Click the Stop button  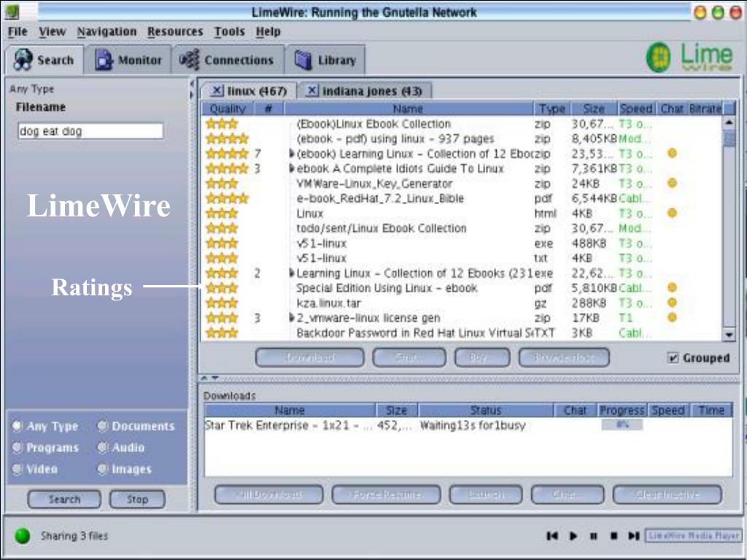(137, 499)
